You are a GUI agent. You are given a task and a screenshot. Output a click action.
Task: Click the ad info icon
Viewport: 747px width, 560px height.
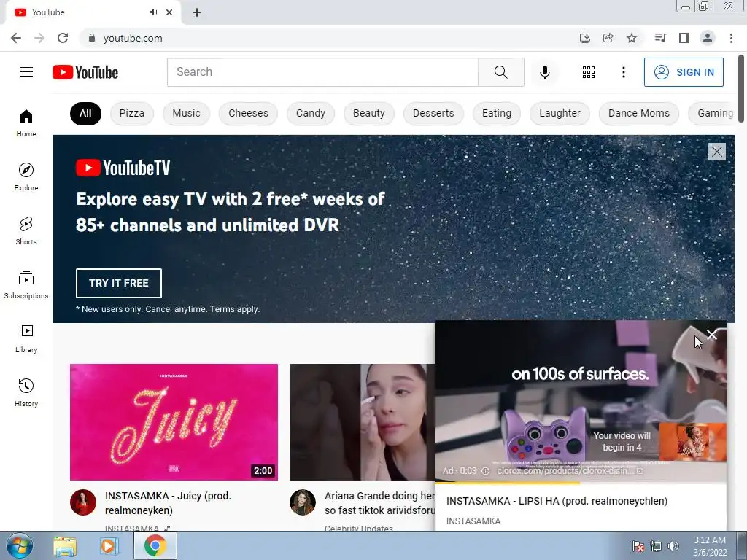[x=485, y=471]
